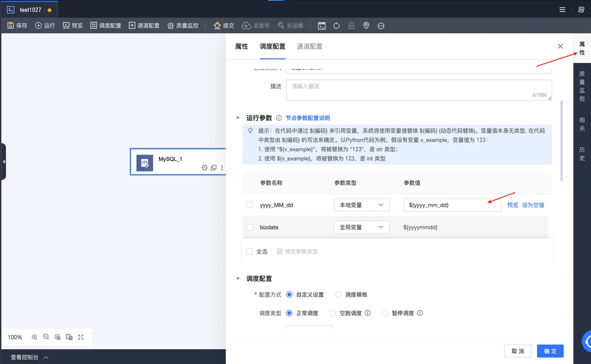Open the 全局变量 parameter type dropdown
Screen dimensions: 591x364
coord(362,227)
